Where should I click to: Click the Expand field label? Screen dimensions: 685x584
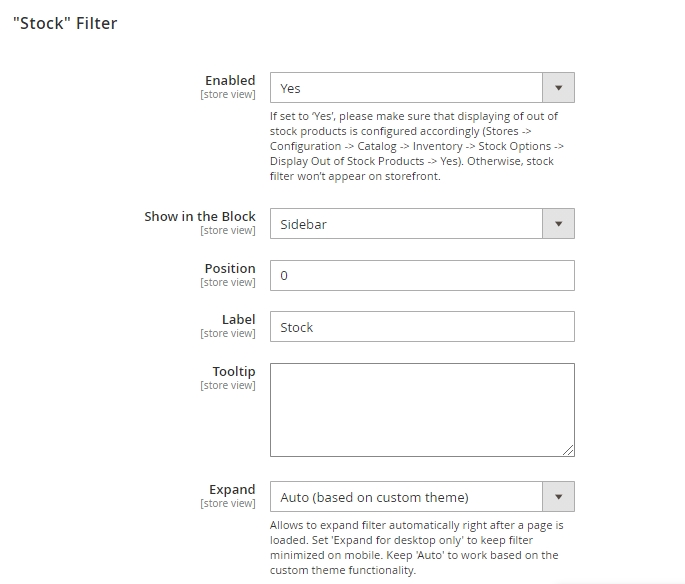(232, 489)
